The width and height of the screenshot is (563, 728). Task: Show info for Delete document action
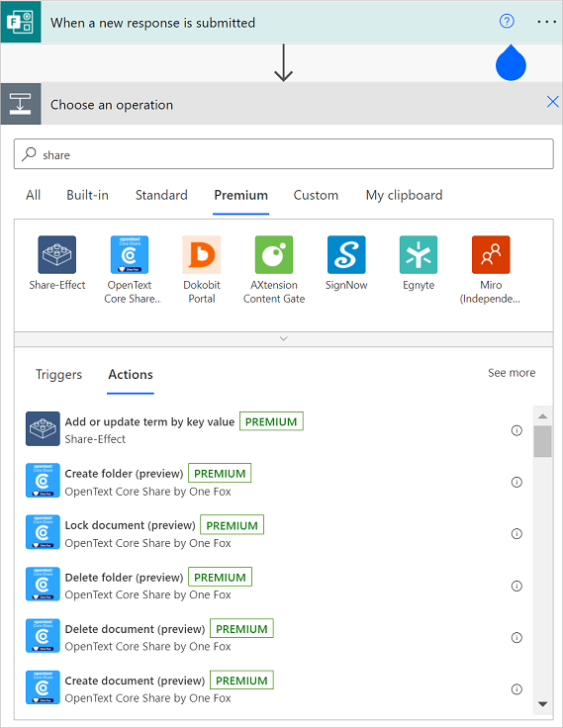[x=516, y=637]
